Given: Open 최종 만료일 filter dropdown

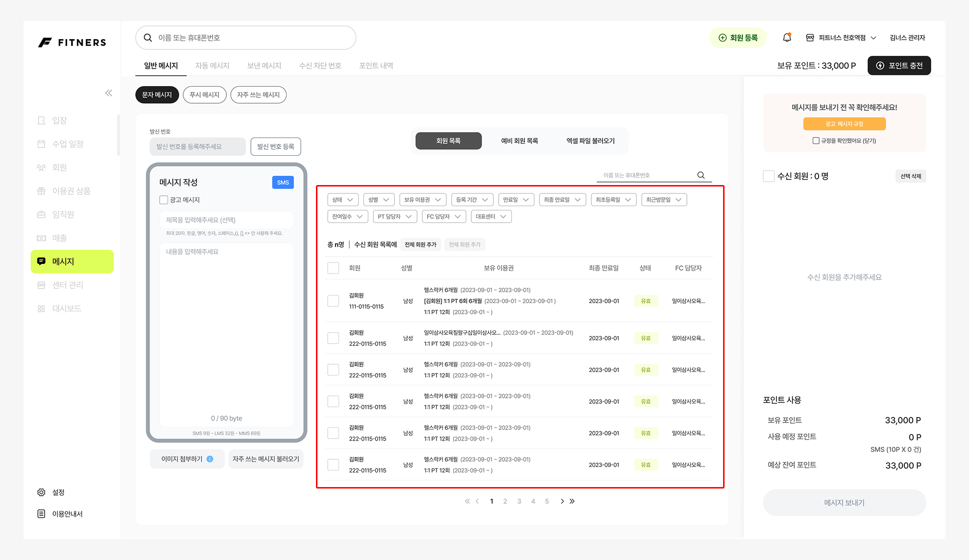Looking at the screenshot, I should 562,200.
